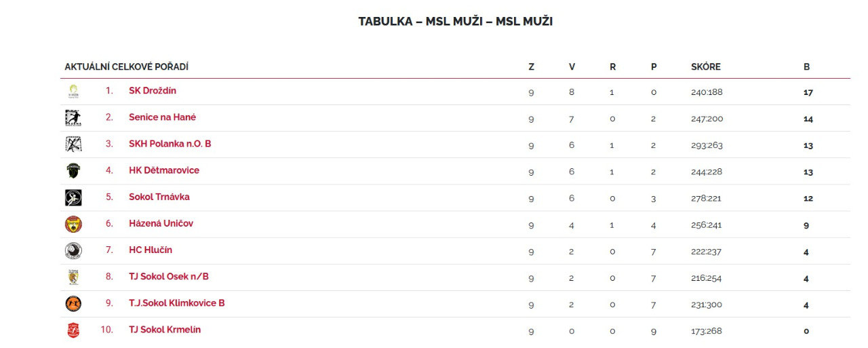This screenshot has width=868, height=348.
Task: Select the SKH Polanka n.O. B link
Action: (x=170, y=144)
